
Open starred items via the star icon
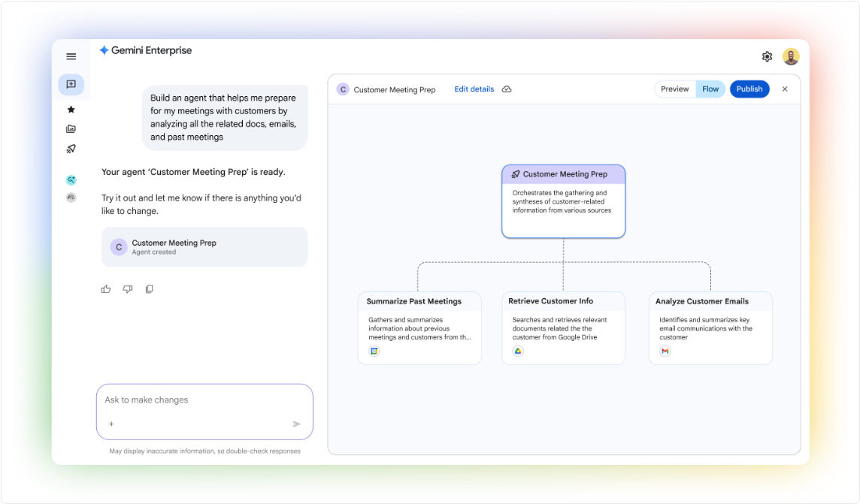71,110
